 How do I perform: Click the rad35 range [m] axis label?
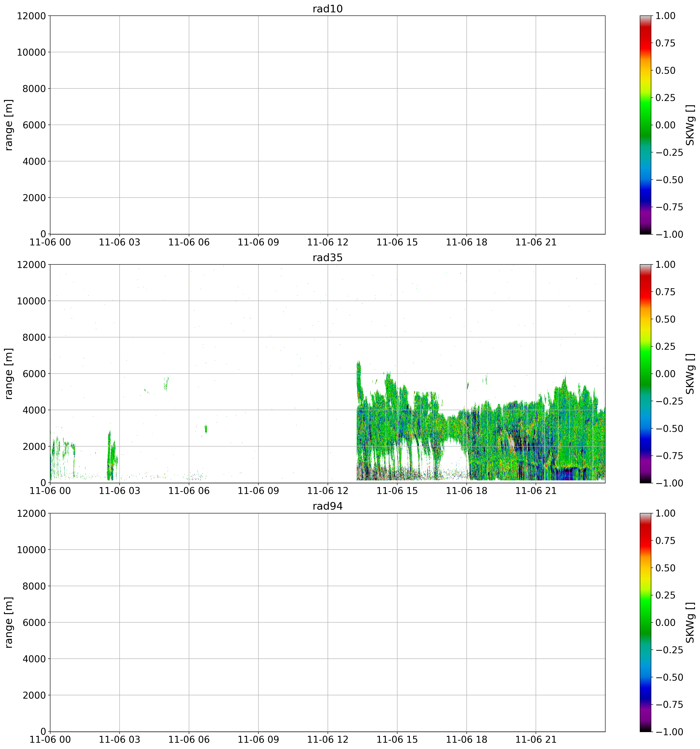click(9, 373)
